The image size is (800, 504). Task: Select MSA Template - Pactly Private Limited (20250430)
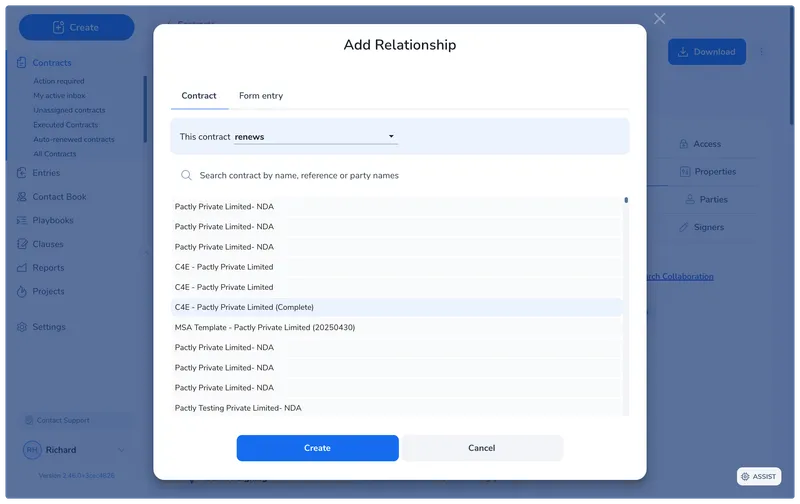pyautogui.click(x=396, y=327)
